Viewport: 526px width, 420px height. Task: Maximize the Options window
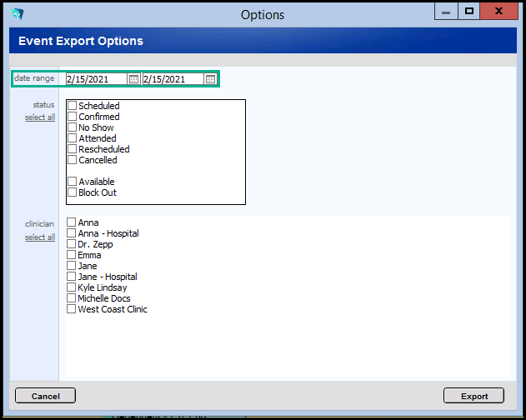tap(469, 12)
